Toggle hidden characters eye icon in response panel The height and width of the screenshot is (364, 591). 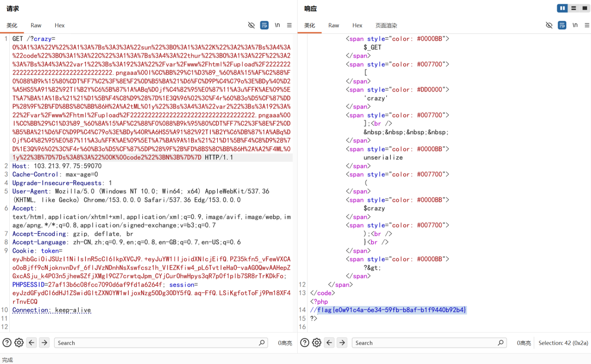pyautogui.click(x=549, y=25)
